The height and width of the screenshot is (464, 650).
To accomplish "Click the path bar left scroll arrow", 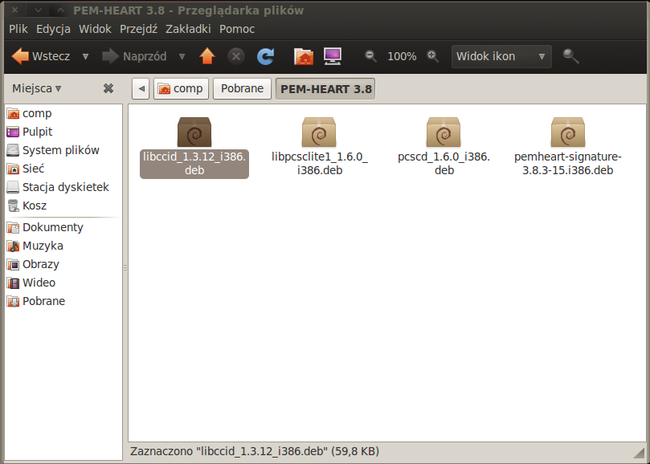I will click(x=141, y=89).
